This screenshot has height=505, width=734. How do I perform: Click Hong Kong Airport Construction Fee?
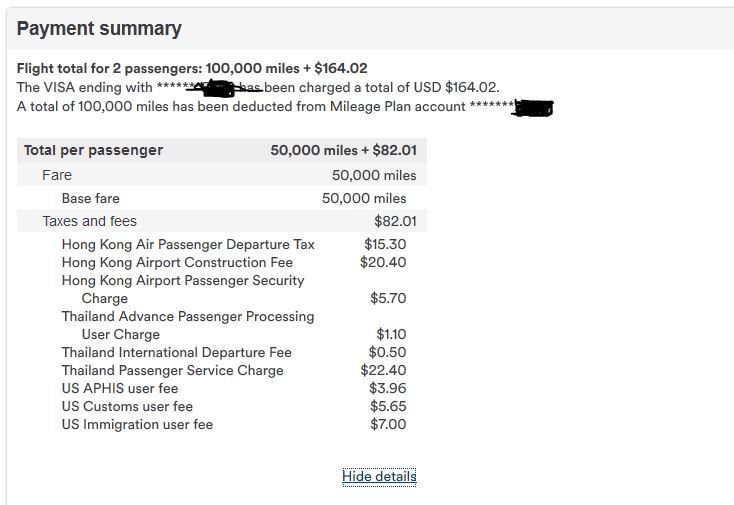click(x=177, y=262)
